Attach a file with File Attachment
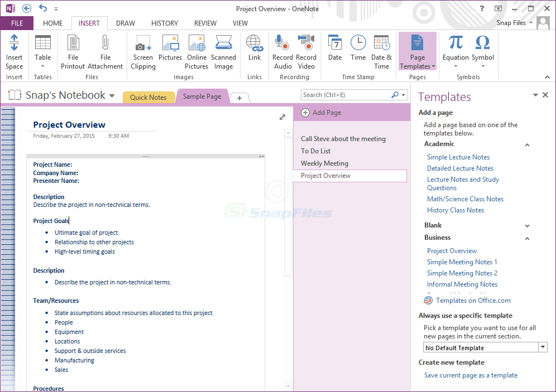The width and height of the screenshot is (556, 392). [x=105, y=52]
